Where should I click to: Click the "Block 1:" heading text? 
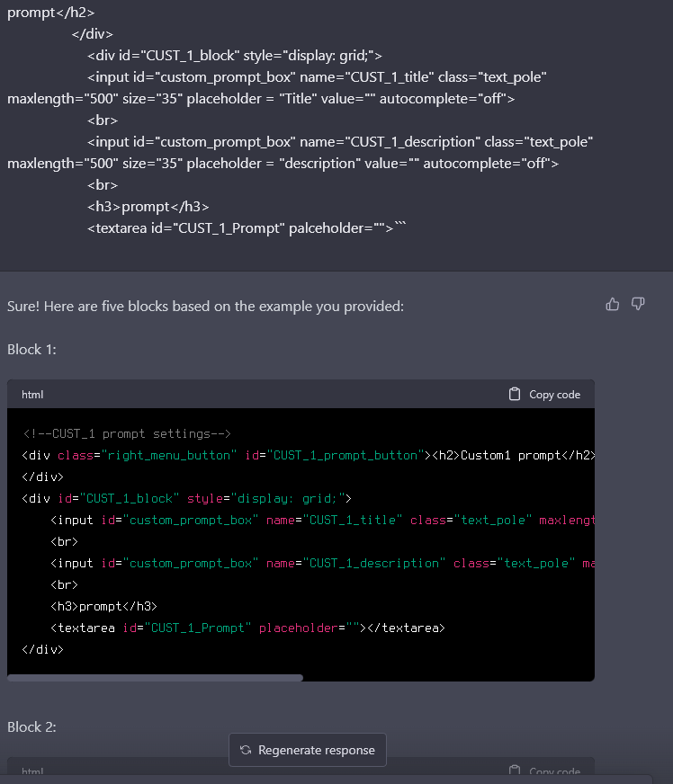pyautogui.click(x=31, y=349)
